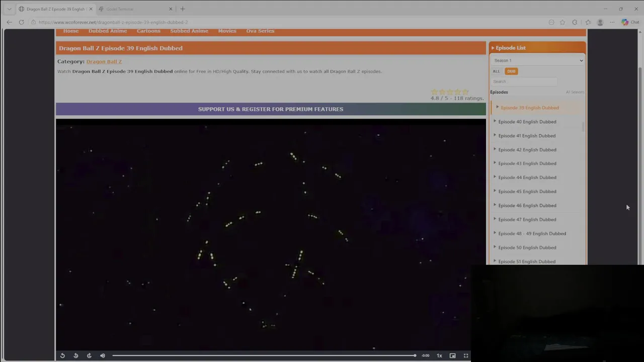Seek on the video progress bar
644x362 pixels.
click(264, 355)
